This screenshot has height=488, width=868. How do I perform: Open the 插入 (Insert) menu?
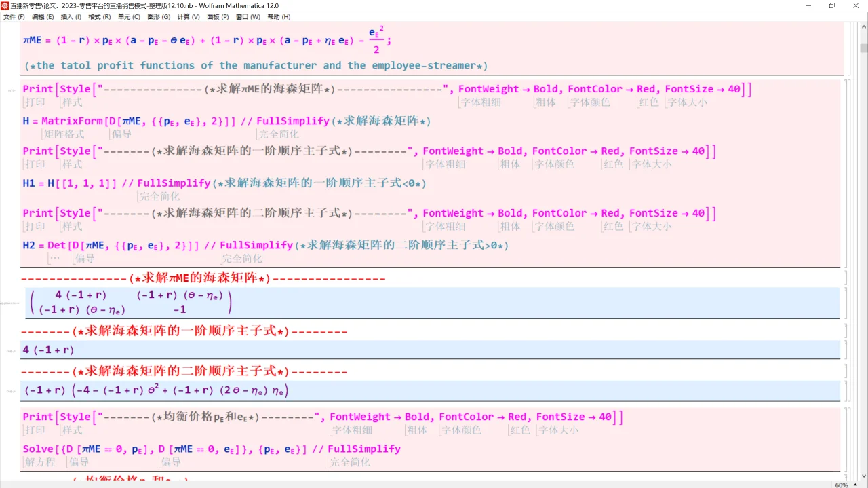point(71,17)
